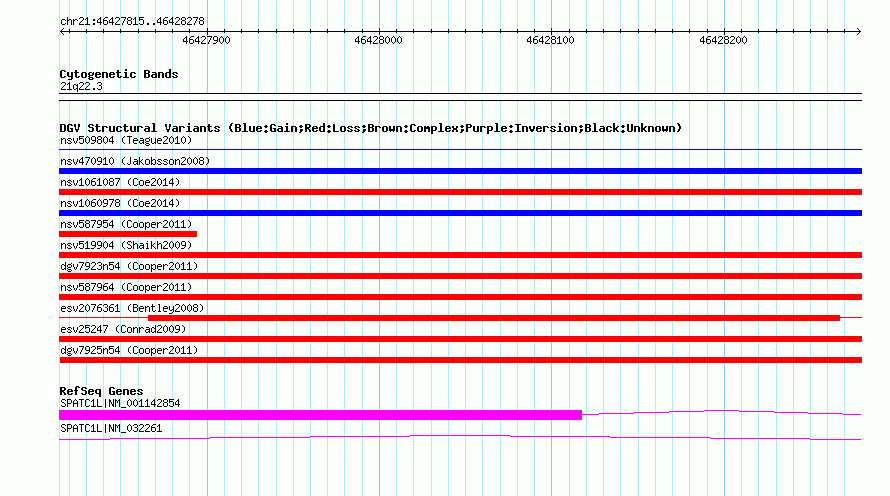Click the right arrow of the ruler
This screenshot has width=890, height=496.
tap(858, 32)
